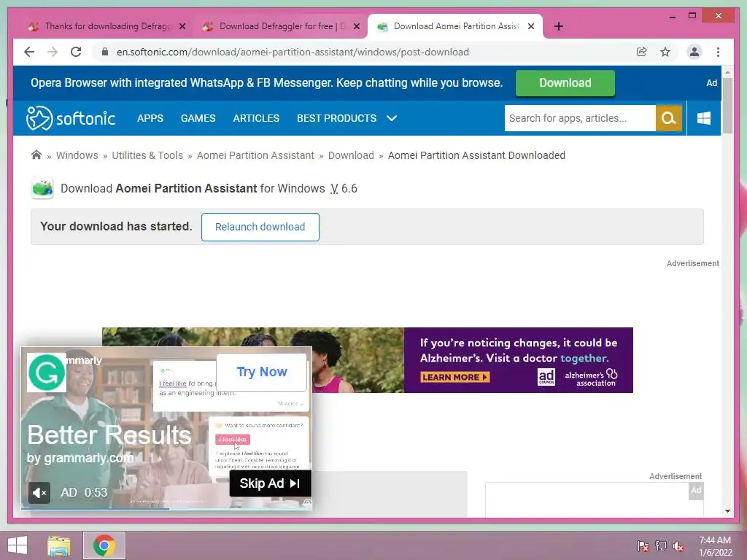Go to home breadcrumb icon

coord(36,155)
